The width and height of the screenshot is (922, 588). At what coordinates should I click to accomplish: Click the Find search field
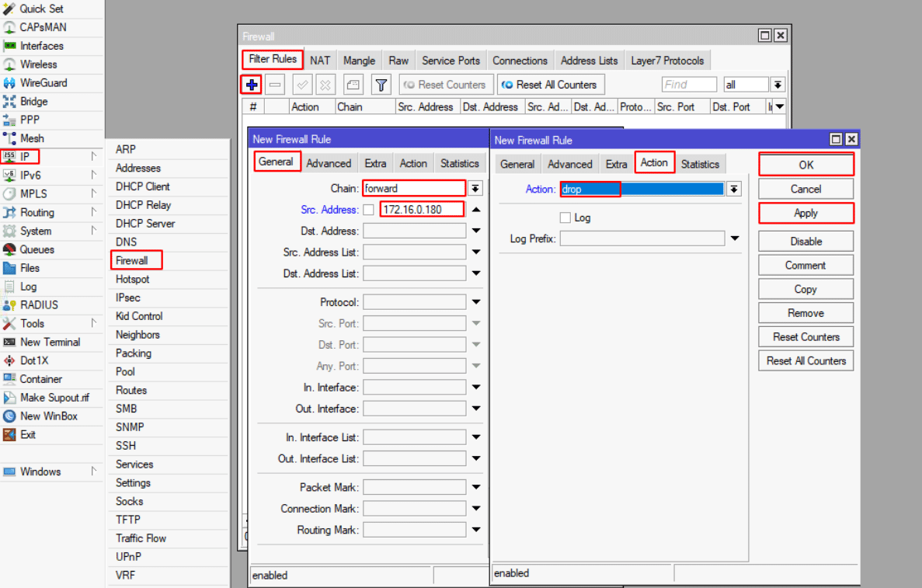[x=688, y=85]
